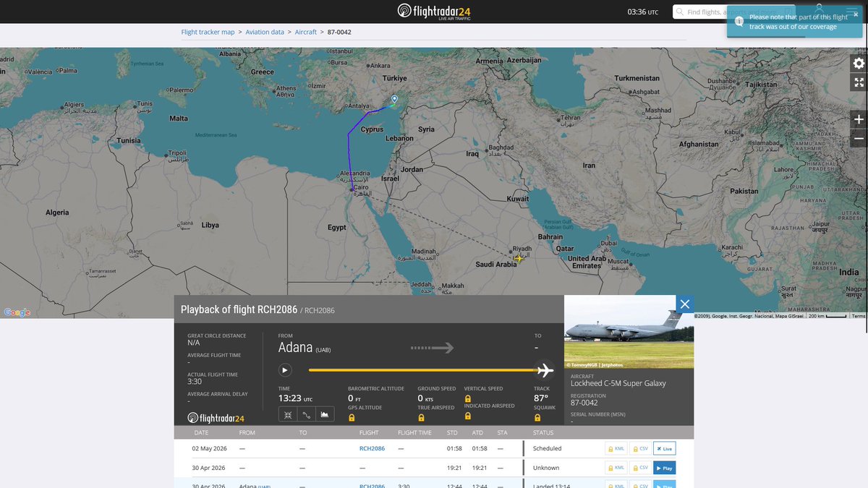The image size is (868, 488).
Task: Click the Flightradar24 logo in playback panel
Action: pos(216,418)
